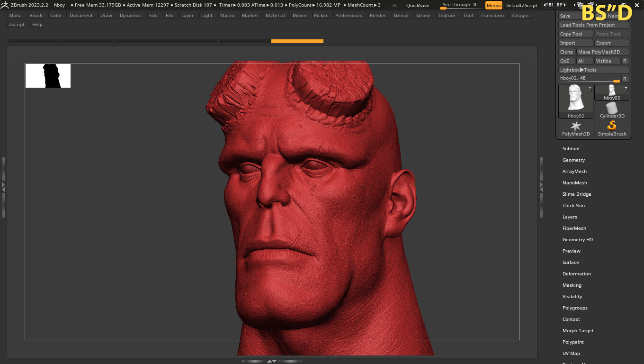Open the Brush menu
This screenshot has height=364, width=644.
(36, 16)
